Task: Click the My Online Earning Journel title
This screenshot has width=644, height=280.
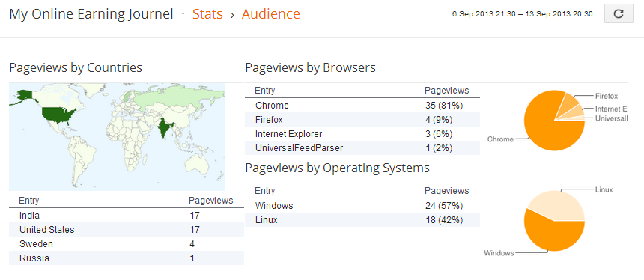Action: click(x=91, y=14)
